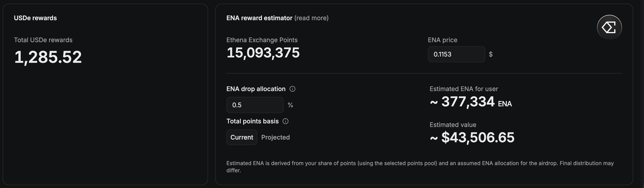644x188 pixels.
Task: Click the $43,506.65 estimated value
Action: click(477, 138)
